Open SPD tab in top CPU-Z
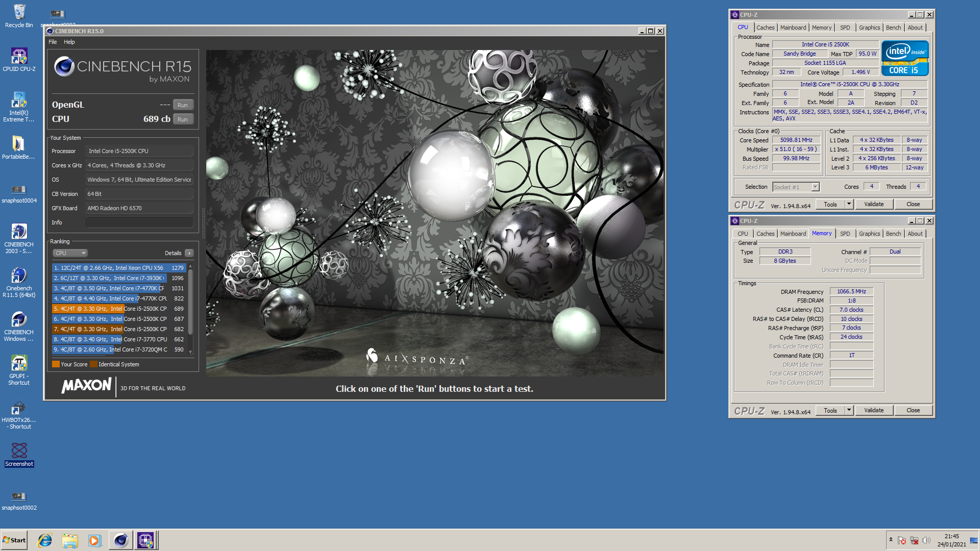 (845, 28)
